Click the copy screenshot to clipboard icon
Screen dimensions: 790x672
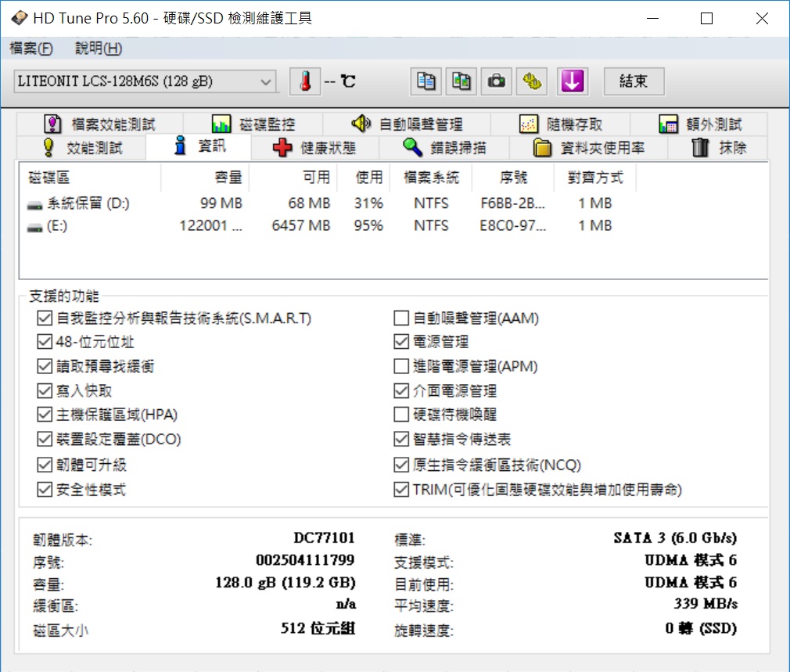(461, 81)
